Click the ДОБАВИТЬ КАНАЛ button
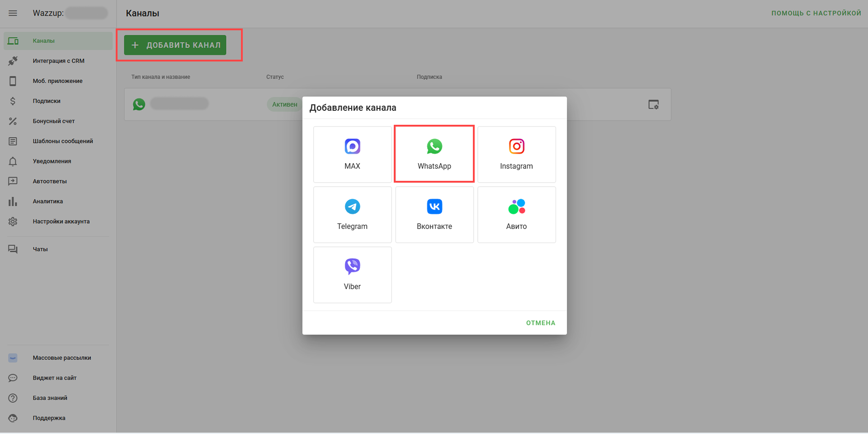This screenshot has width=868, height=434. [175, 45]
